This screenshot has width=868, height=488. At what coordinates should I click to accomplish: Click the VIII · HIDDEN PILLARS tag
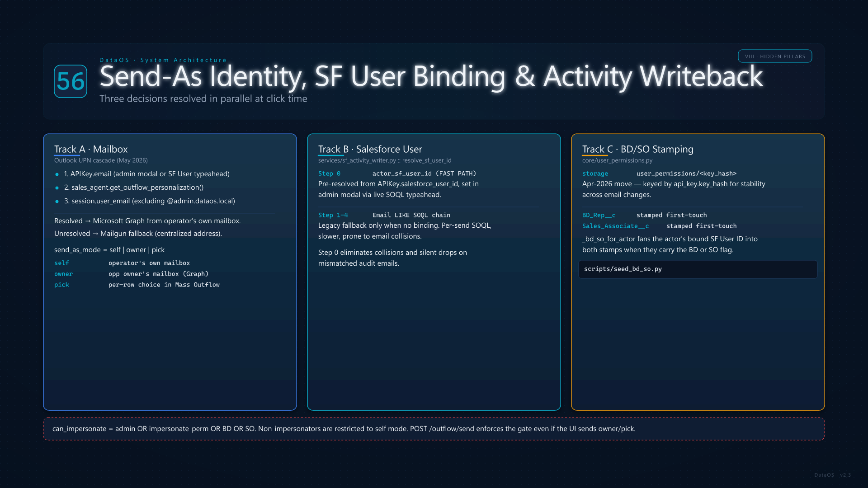tap(775, 56)
